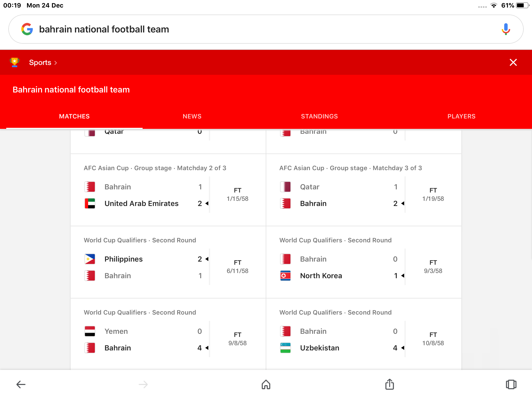Open the tabs switcher icon
The height and width of the screenshot is (399, 532).
tap(511, 384)
